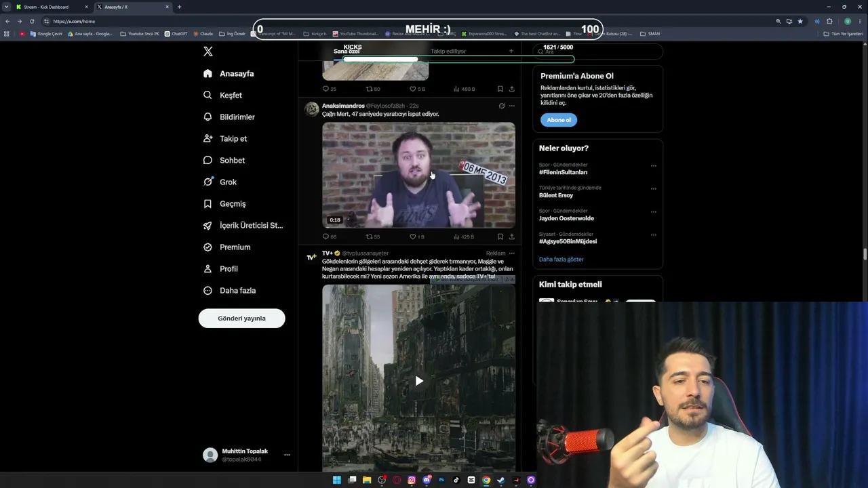Open options for Jayden Oosterwolde trend
The width and height of the screenshot is (868, 488).
click(654, 212)
